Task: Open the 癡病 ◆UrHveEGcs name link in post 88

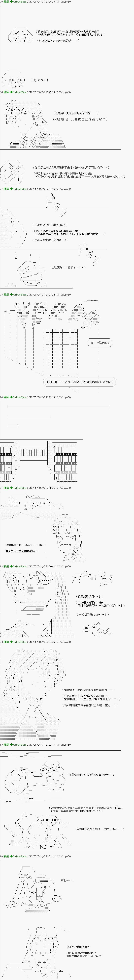Action: [x=15, y=745]
